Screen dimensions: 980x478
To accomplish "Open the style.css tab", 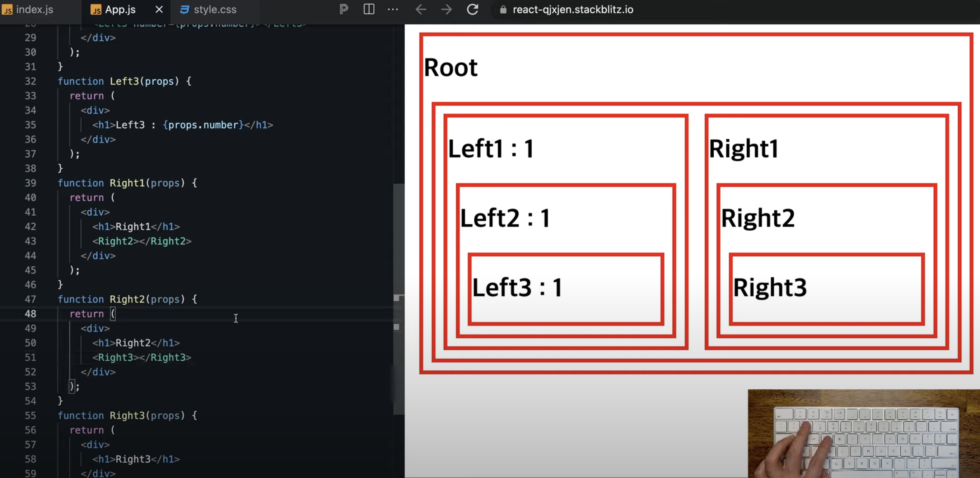I will [x=215, y=9].
